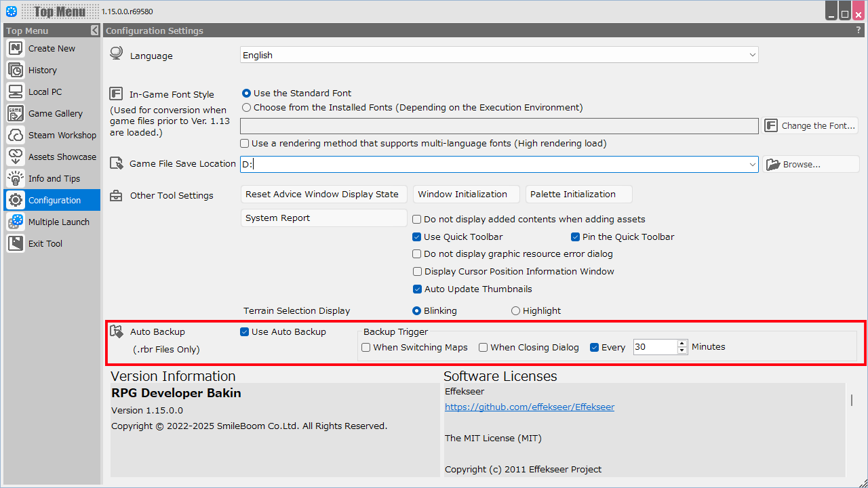Expand Game File Save Location dropdown
The image size is (868, 488).
[752, 164]
